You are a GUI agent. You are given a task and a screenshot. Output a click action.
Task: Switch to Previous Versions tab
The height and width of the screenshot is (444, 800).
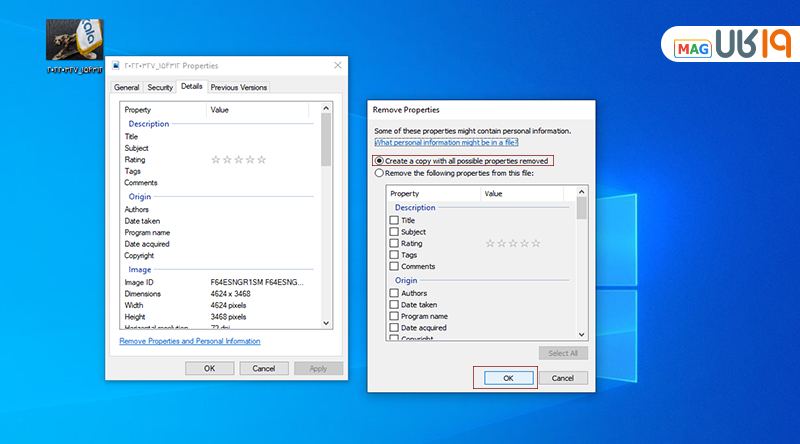coord(239,88)
